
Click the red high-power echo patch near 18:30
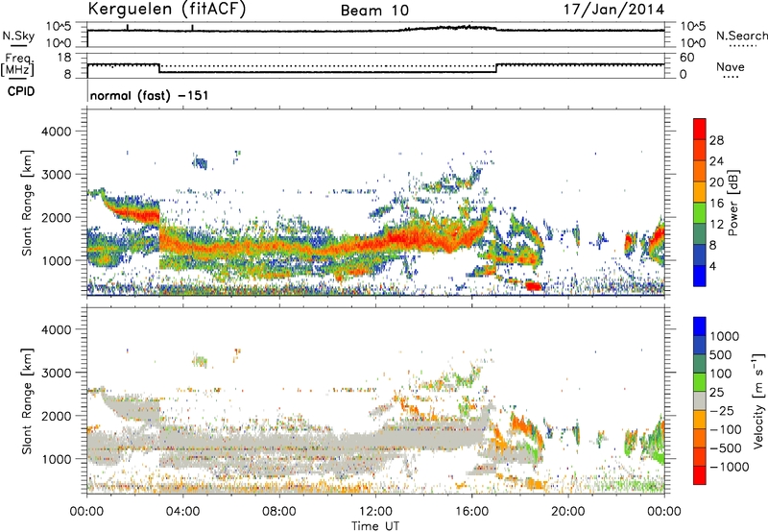[x=533, y=286]
